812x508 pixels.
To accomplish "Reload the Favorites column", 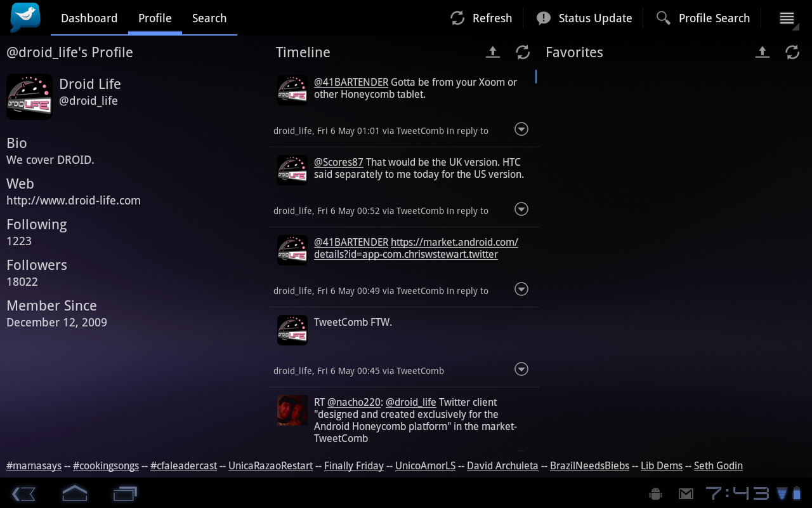I will [792, 52].
